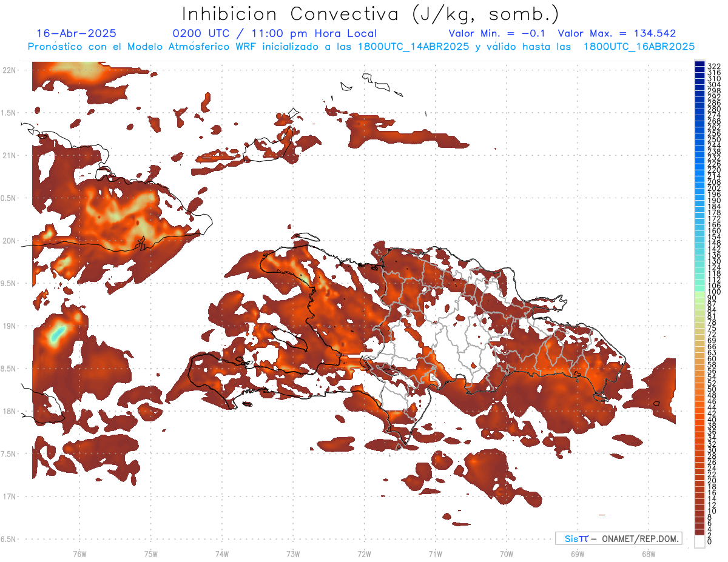This screenshot has height=562, width=728.
Task: Click the darkest blue color bar swatch at 322
Action: [x=700, y=64]
